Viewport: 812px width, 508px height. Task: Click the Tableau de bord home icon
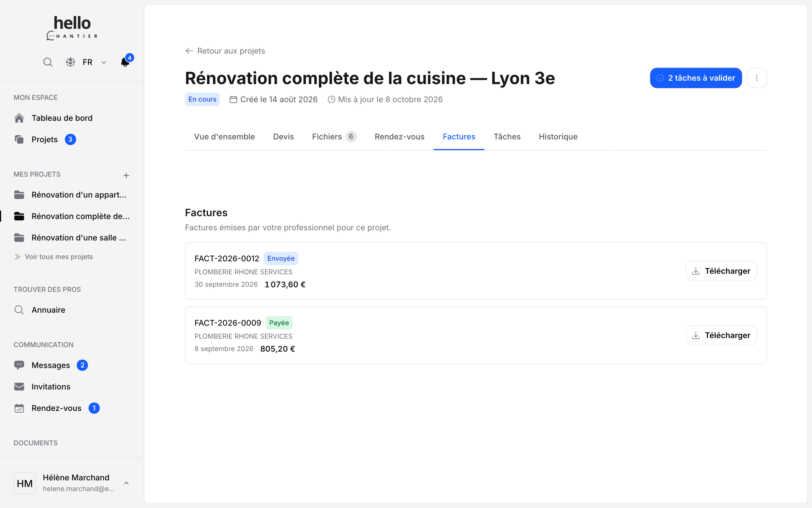pos(19,118)
